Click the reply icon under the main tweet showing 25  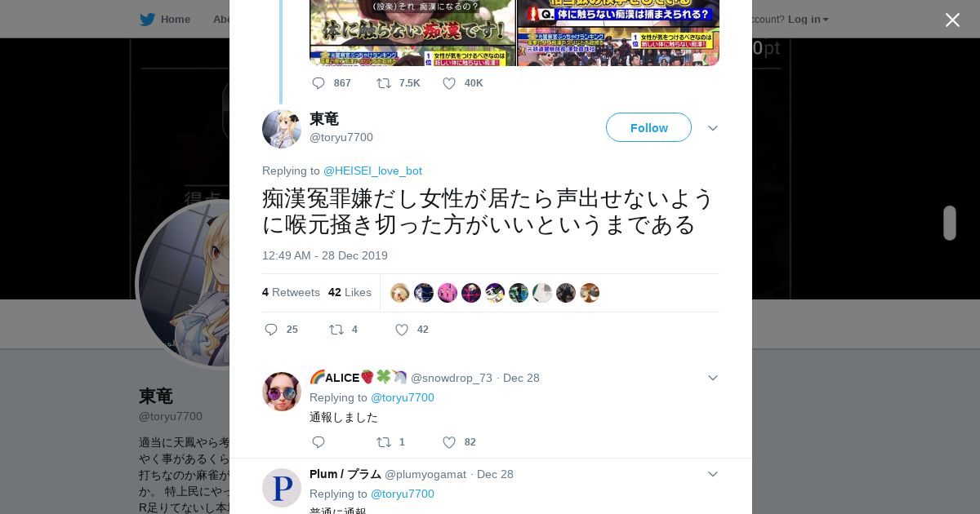click(x=271, y=330)
